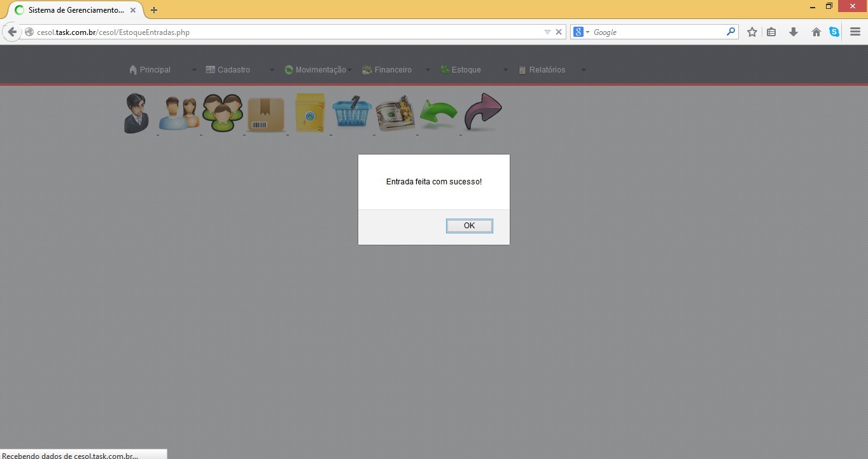Image resolution: width=868 pixels, height=459 pixels.
Task: Open the yellow safe icon
Action: 310,113
